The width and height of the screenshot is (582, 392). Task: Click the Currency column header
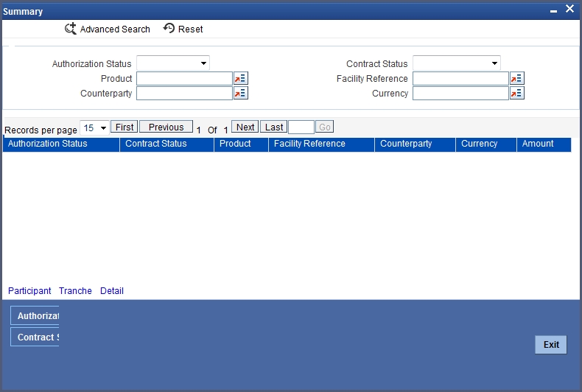486,144
